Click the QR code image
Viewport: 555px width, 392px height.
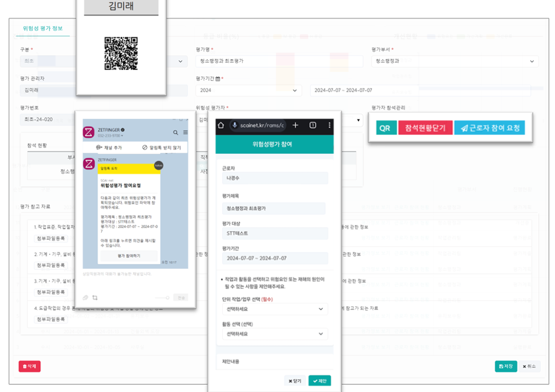click(x=121, y=53)
